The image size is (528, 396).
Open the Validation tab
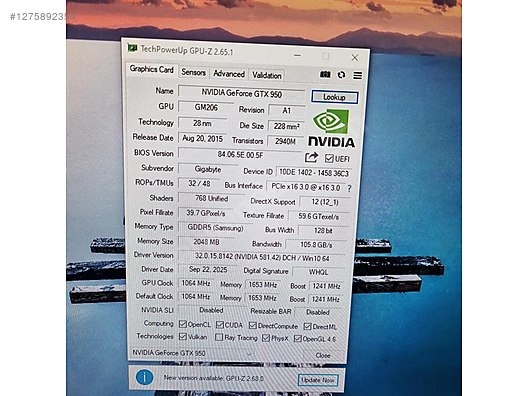(x=267, y=75)
